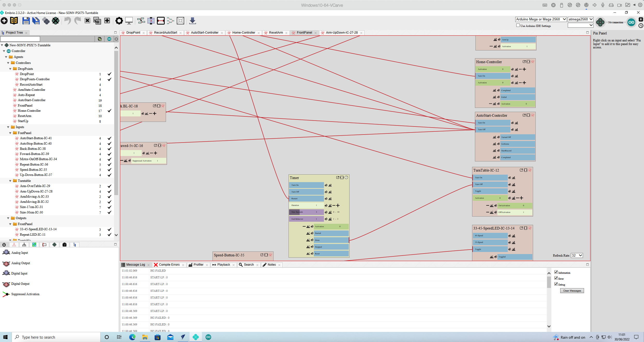Click the download/upload arrow toolbar icon

coord(192,21)
